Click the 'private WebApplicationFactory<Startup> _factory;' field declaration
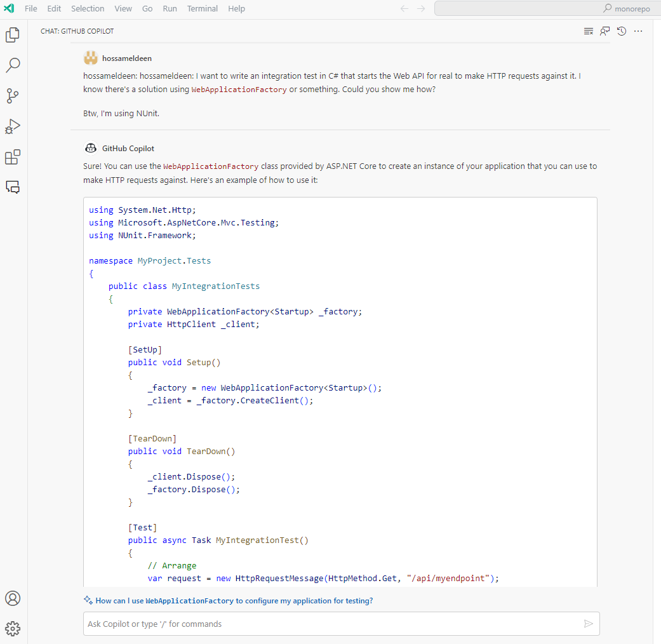Screen dimensions: 661x644 coord(245,312)
